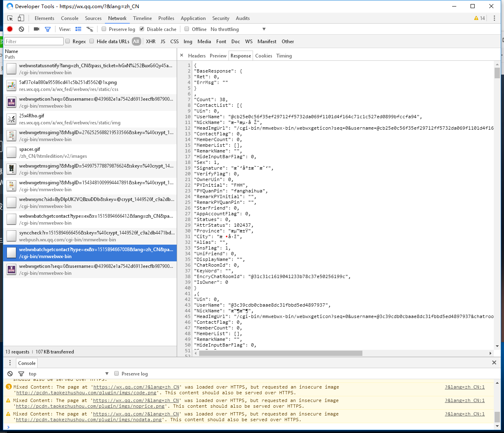Click the response pane horizontal scrollbar
The height and width of the screenshot is (433, 504).
[281, 353]
